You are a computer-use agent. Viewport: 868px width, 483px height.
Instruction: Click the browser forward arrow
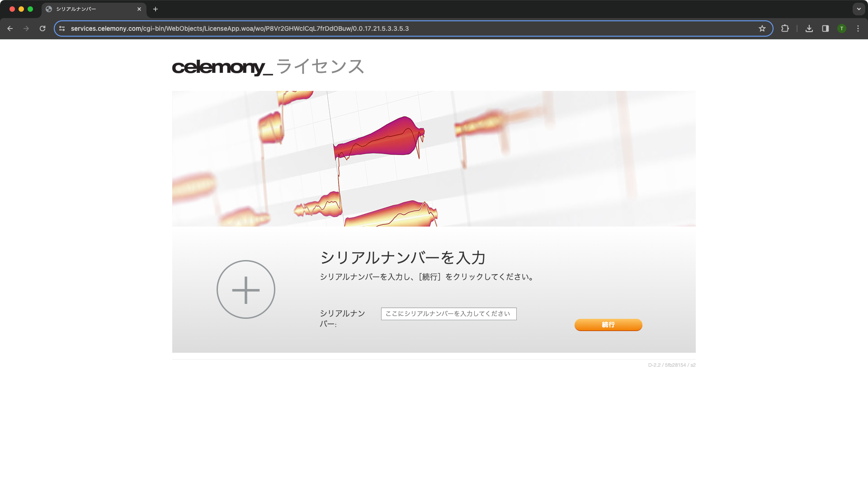(x=26, y=28)
